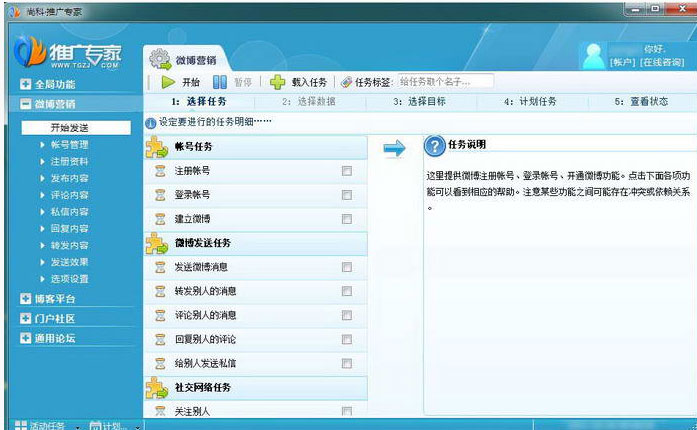The image size is (697, 430).
Task: Tick the 关注别人 checkbox
Action: point(347,411)
